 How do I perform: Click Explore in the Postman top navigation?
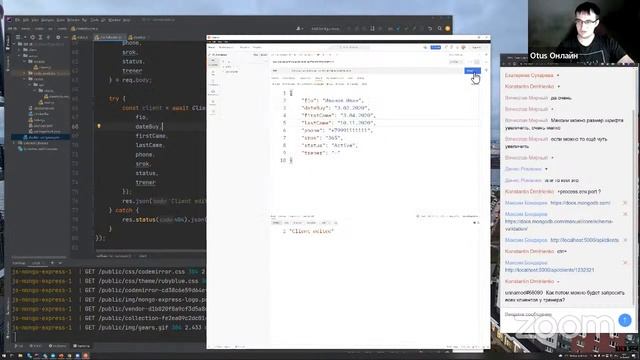pyautogui.click(x=257, y=47)
